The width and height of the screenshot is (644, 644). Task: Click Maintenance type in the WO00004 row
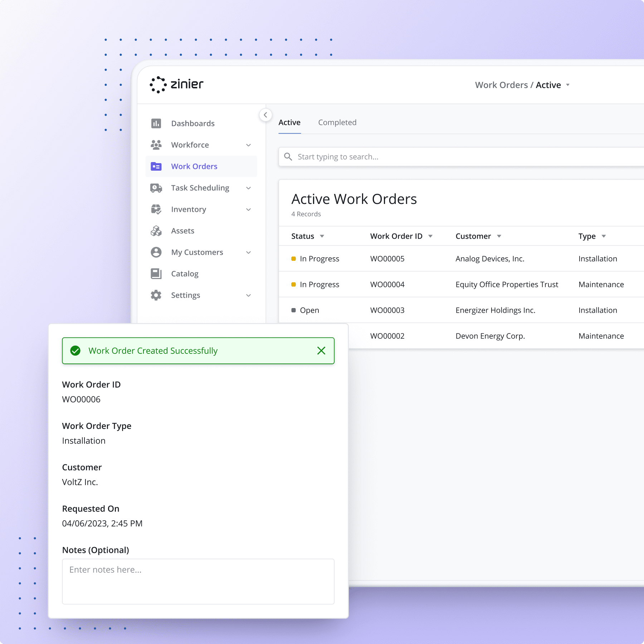click(x=601, y=284)
